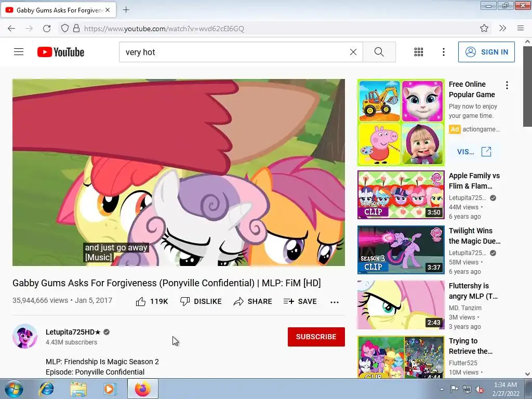The height and width of the screenshot is (399, 532).
Task: Clear the search box text
Action: click(353, 52)
